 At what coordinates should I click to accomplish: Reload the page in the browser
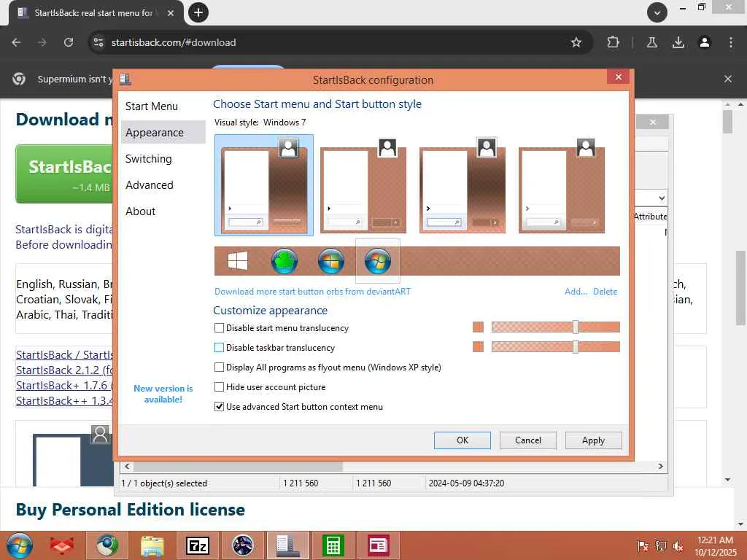(69, 42)
